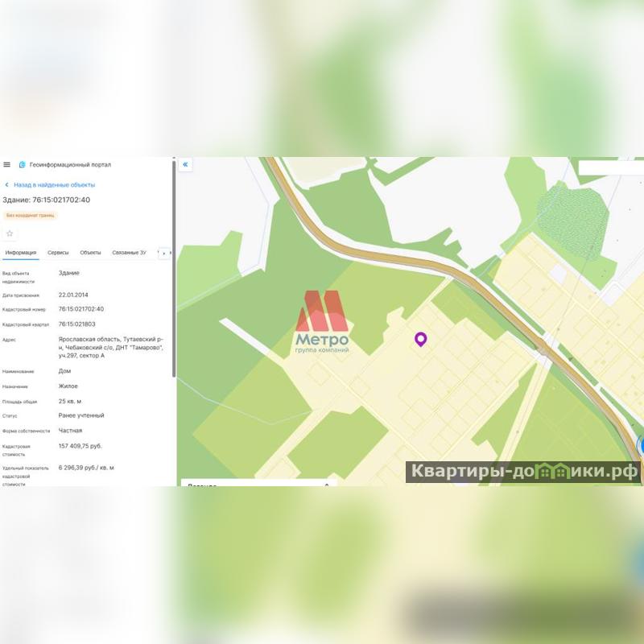Click the purple location marker on map
Image resolution: width=644 pixels, height=644 pixels.
coord(420,339)
